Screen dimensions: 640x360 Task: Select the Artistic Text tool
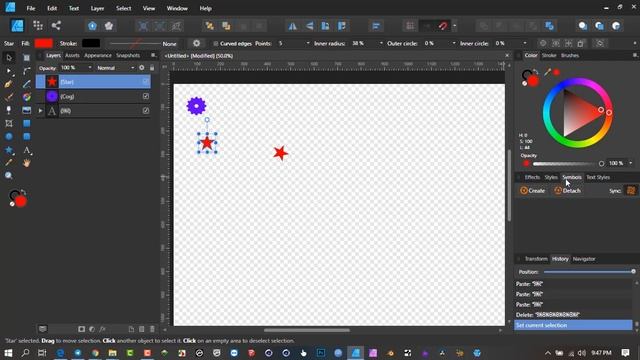click(x=27, y=150)
